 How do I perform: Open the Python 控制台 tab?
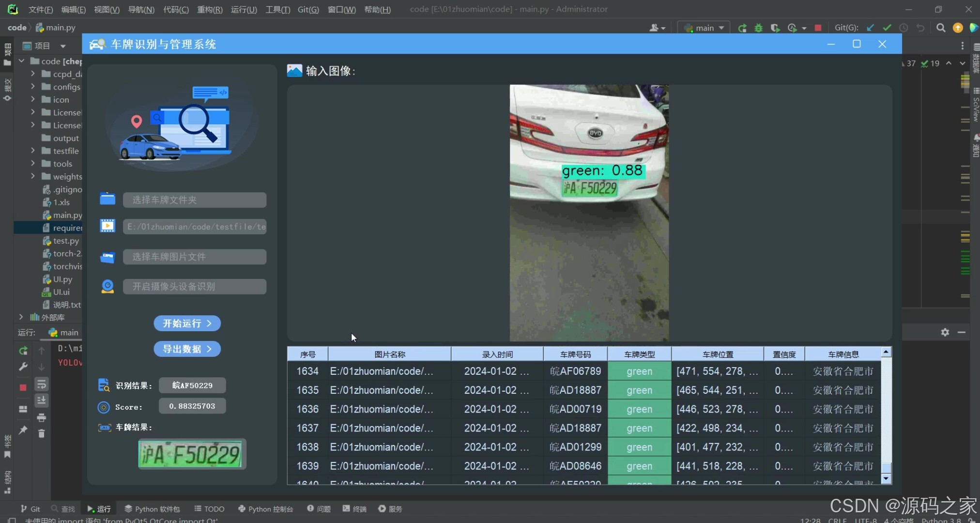pyautogui.click(x=265, y=508)
